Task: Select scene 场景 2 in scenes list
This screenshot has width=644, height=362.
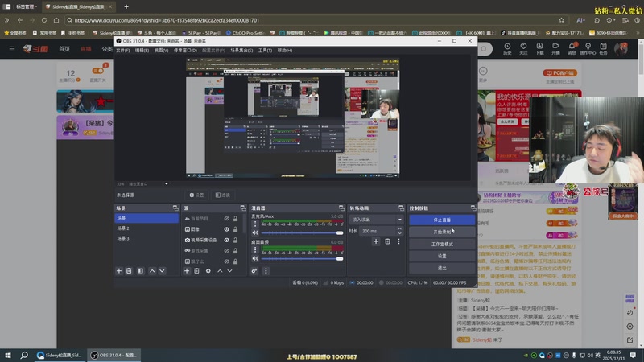Action: [147, 228]
